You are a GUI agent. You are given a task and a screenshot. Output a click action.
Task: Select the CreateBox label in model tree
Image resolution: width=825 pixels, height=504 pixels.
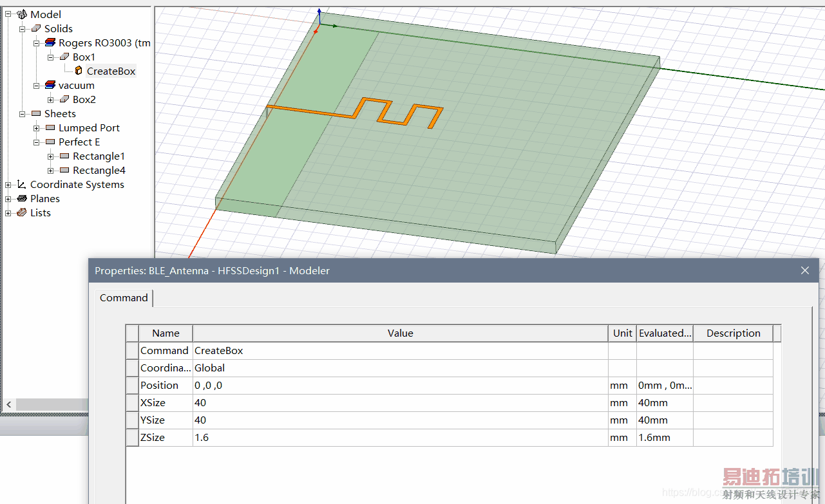[x=111, y=71]
